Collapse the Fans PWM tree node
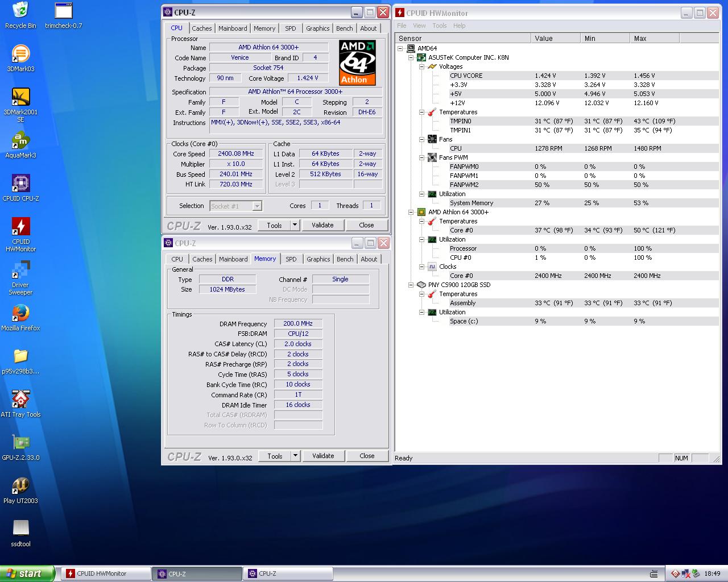 tap(422, 157)
